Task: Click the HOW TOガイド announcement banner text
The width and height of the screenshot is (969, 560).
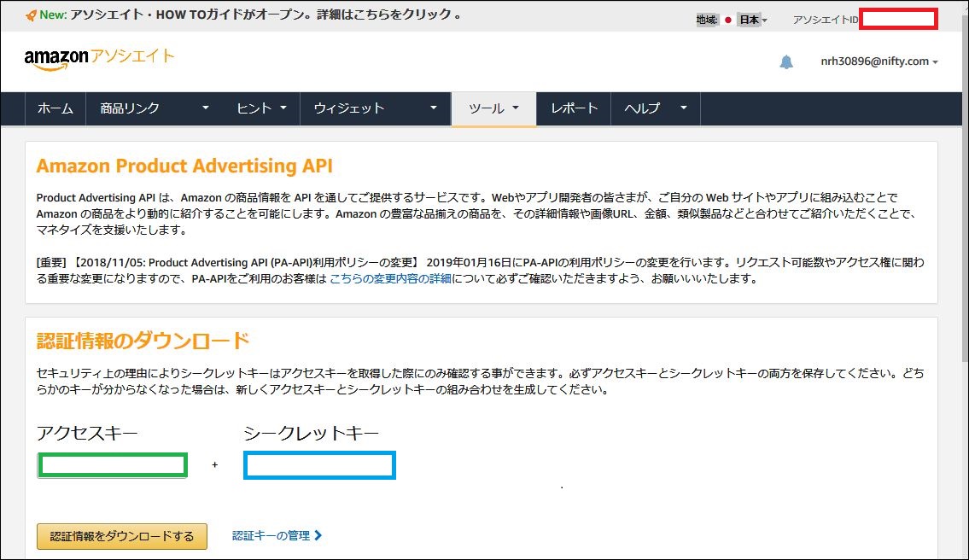Action: [266, 15]
